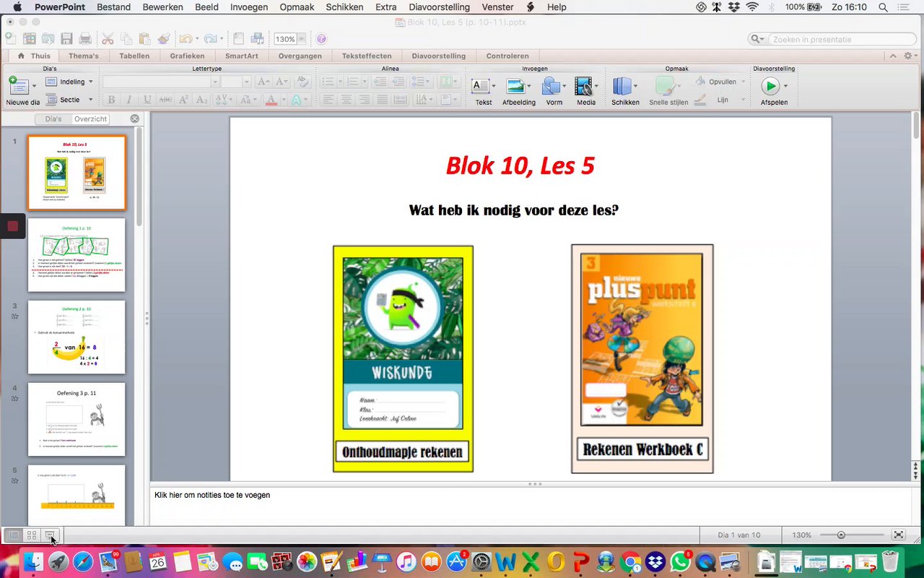Select slide 2 thumbnail Oefening 1
924x578 pixels.
coord(77,255)
